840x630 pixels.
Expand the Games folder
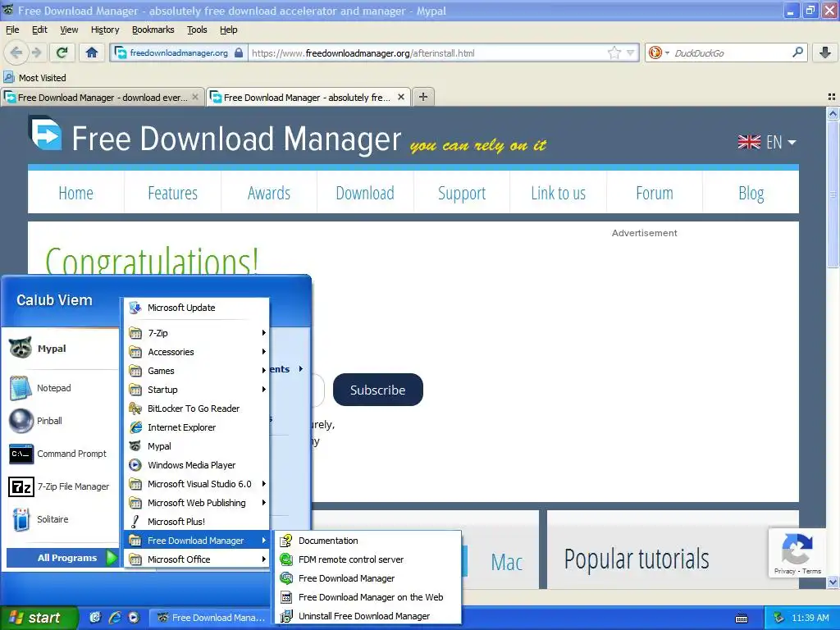pos(197,370)
